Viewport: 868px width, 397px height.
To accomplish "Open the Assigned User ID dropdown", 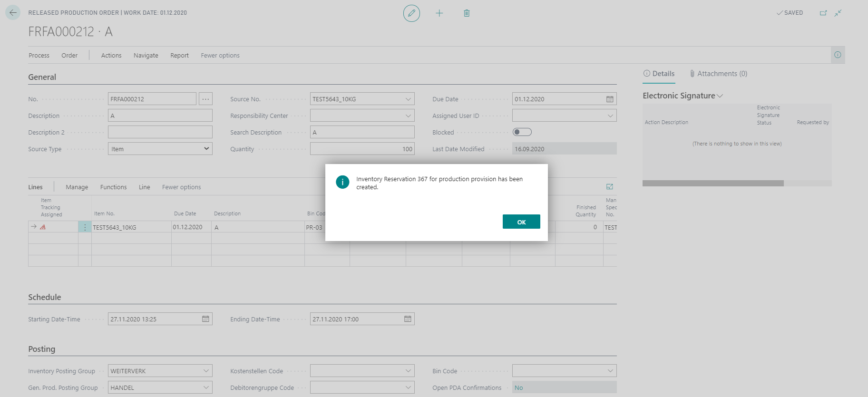I will click(610, 116).
